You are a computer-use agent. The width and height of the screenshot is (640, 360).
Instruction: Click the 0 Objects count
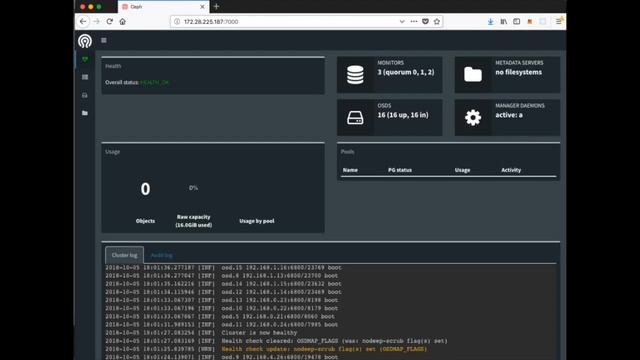(x=145, y=189)
